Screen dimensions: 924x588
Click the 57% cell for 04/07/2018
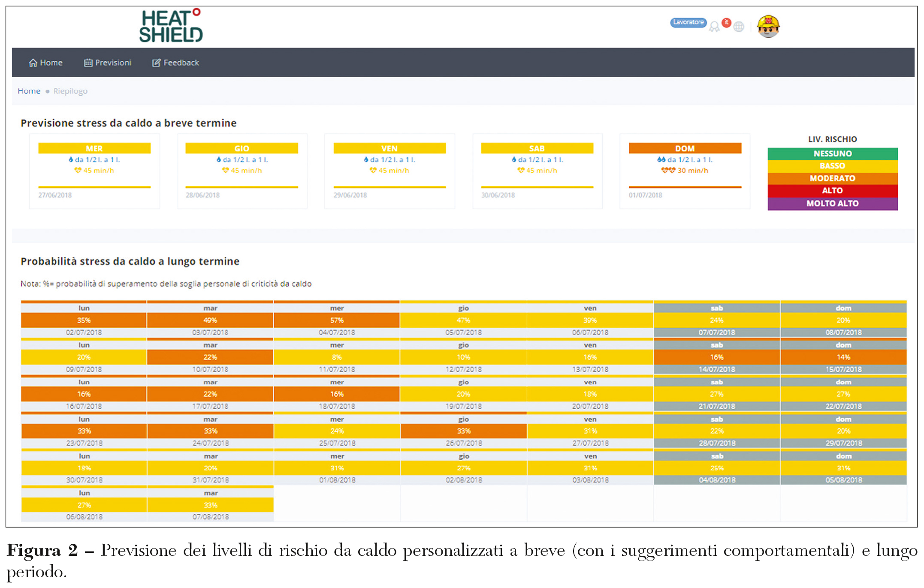point(337,320)
